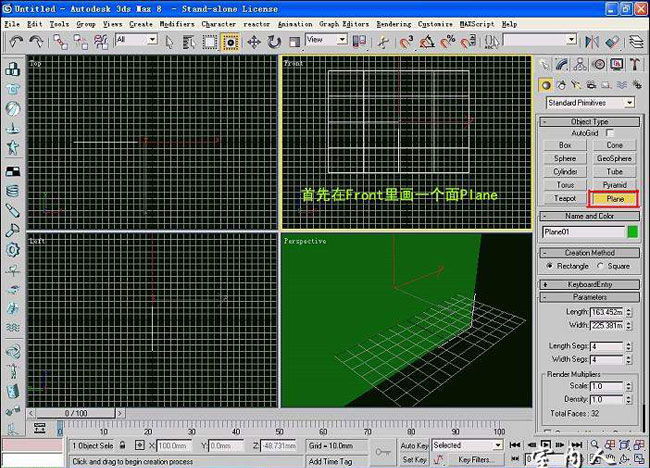
Task: Open the Layer Manager icon
Action: 636,41
